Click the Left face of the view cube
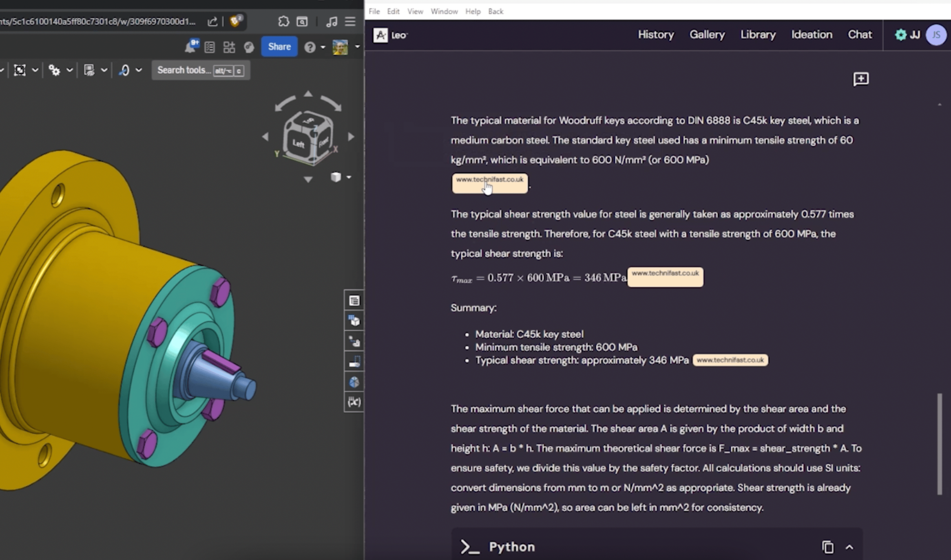 [x=299, y=143]
